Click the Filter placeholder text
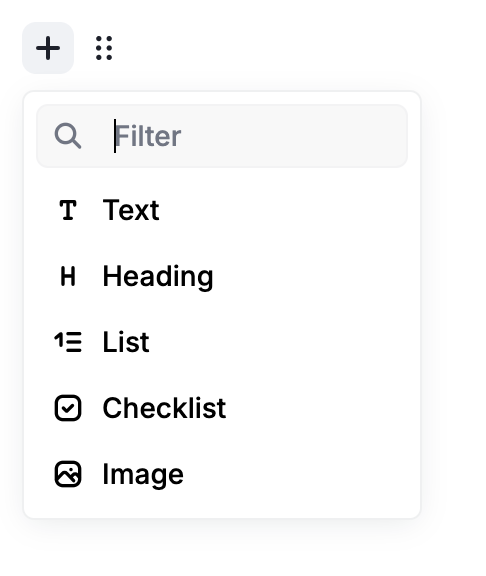 pos(148,136)
